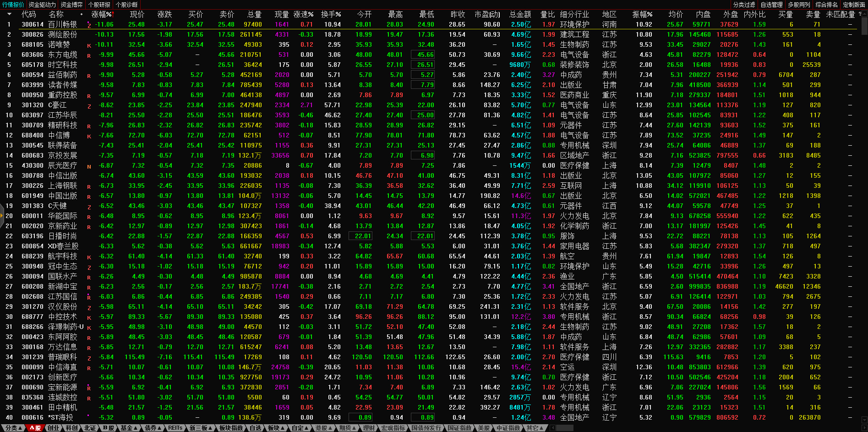Expand the 新三板 bottom tab dropdown
The image size is (868, 432).
coord(201,428)
